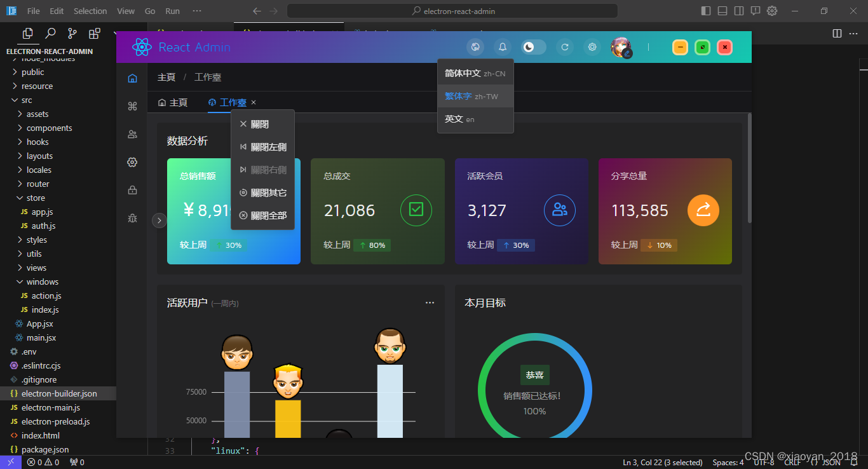868x469 pixels.
Task: Click the user avatar in header
Action: [x=621, y=47]
